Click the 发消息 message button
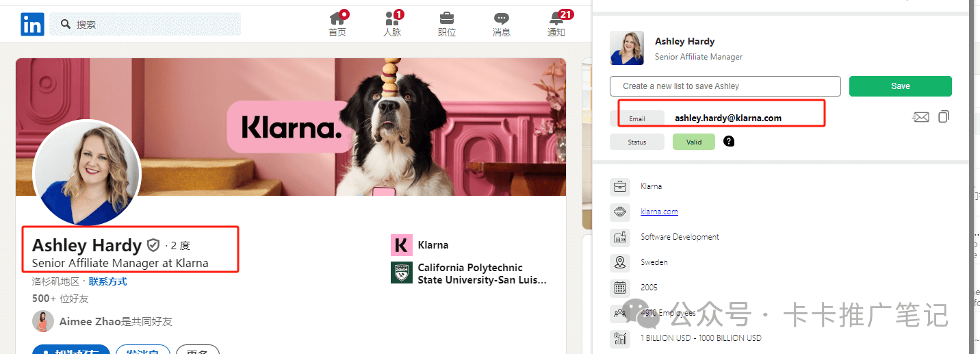980x354 pixels. click(143, 350)
